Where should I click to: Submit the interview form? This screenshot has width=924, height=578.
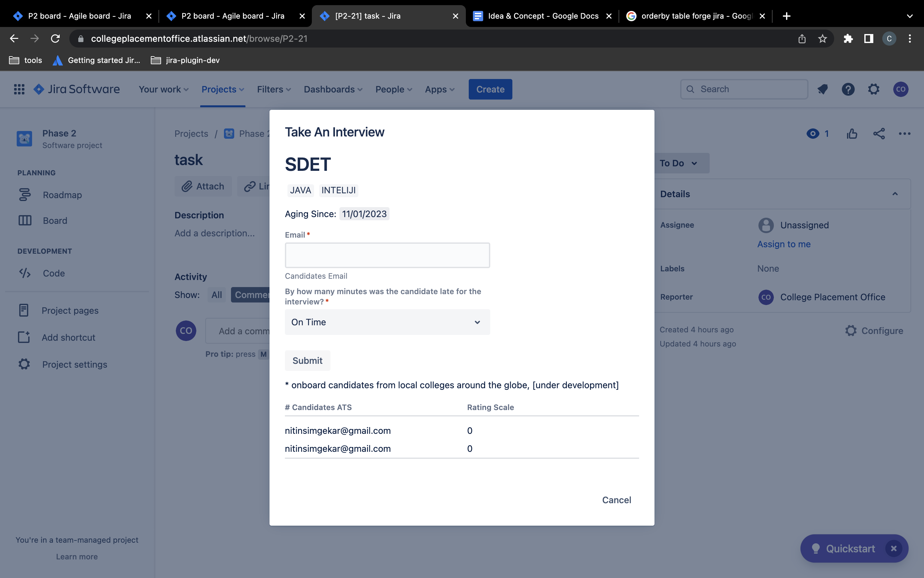coord(307,361)
